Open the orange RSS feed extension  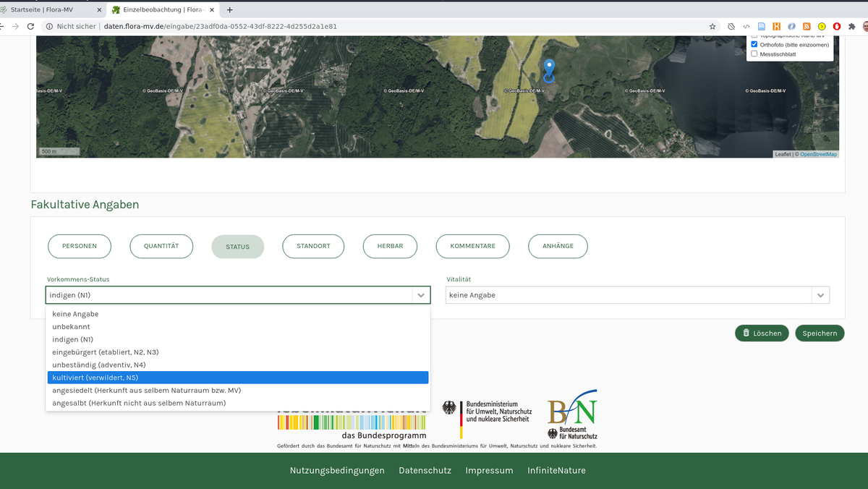pyautogui.click(x=807, y=26)
